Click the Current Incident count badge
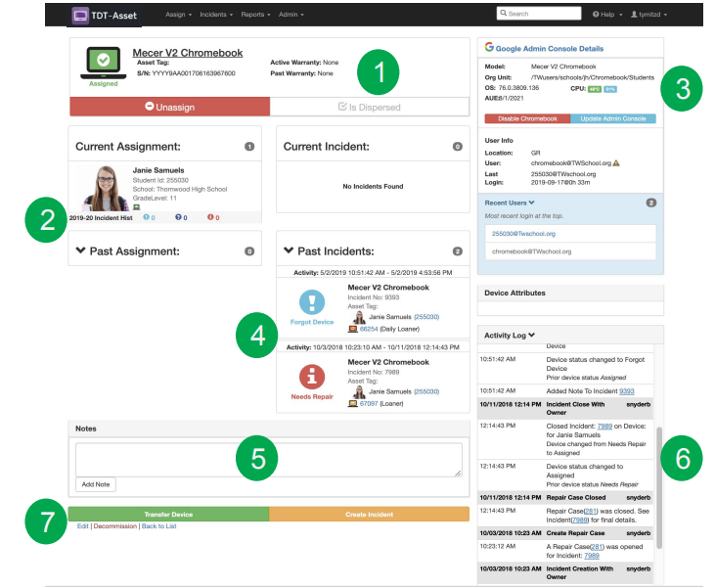Viewport: 715px width, 588px height. 458,147
